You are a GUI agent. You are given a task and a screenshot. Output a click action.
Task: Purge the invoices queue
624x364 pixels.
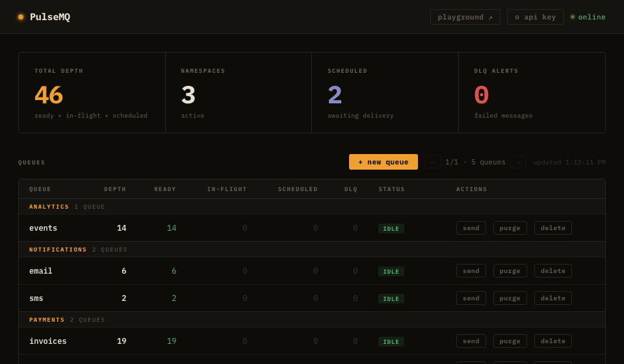[510, 341]
